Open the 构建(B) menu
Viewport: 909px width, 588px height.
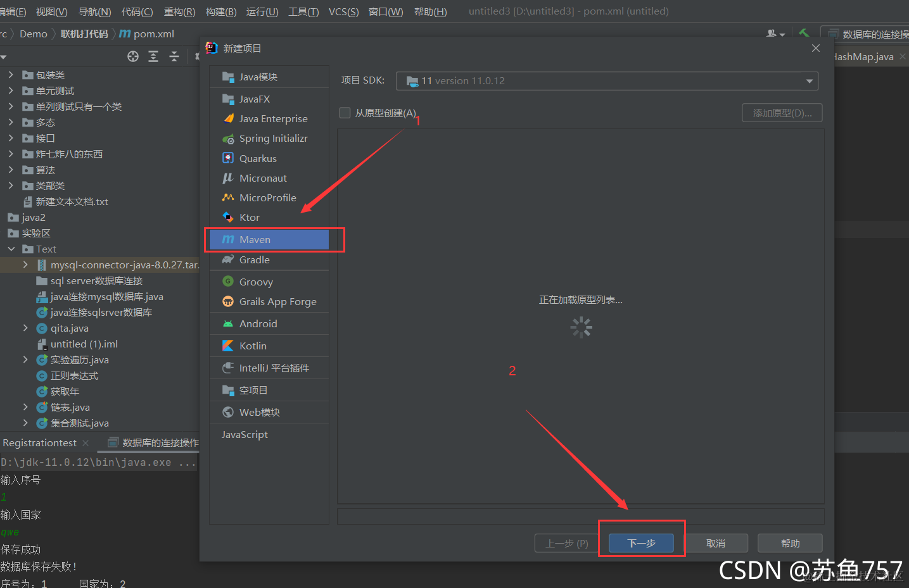(221, 11)
